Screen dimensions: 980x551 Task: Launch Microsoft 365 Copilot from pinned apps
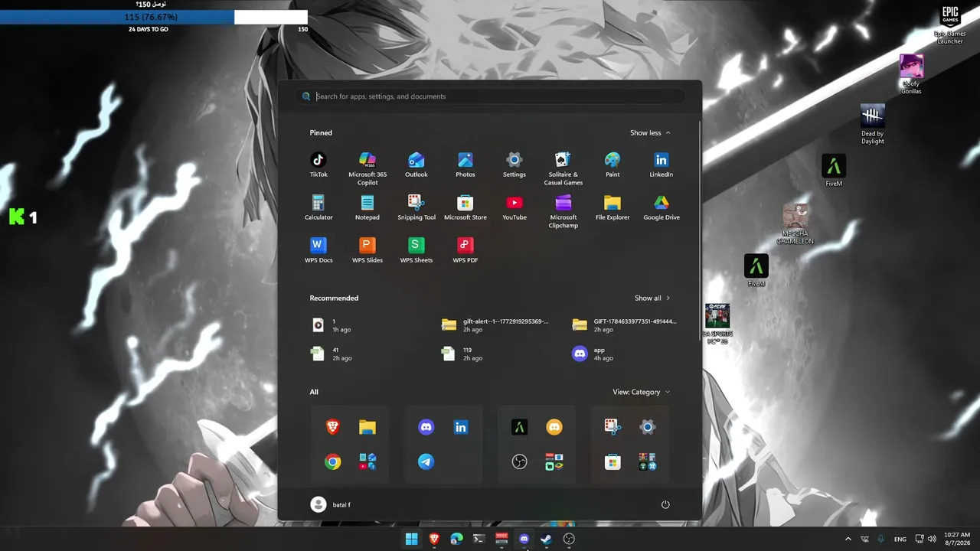click(367, 168)
